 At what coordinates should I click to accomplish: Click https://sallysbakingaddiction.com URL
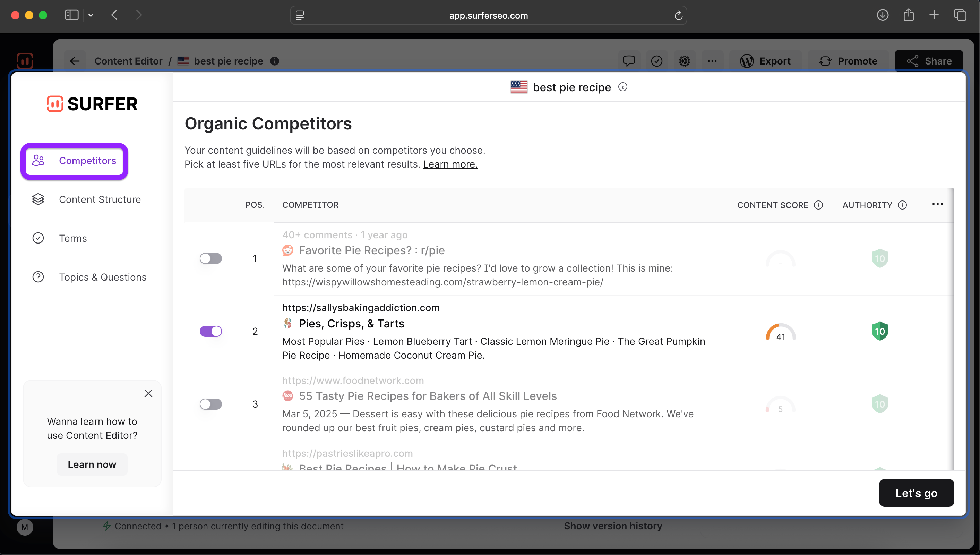tap(361, 308)
